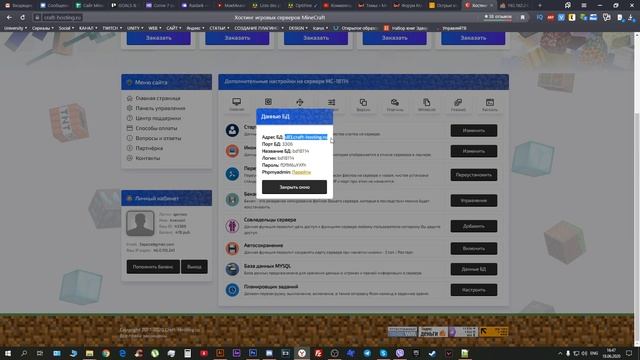Screen dimensions: 640x360
Task: Click the profile avatar thumbnail
Action: click(140, 223)
